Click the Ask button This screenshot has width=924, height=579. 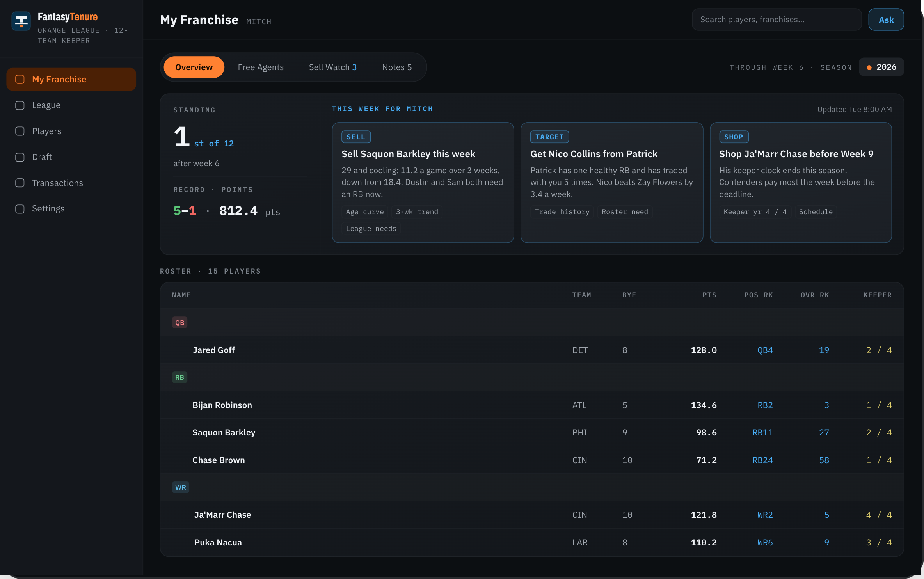click(x=886, y=20)
